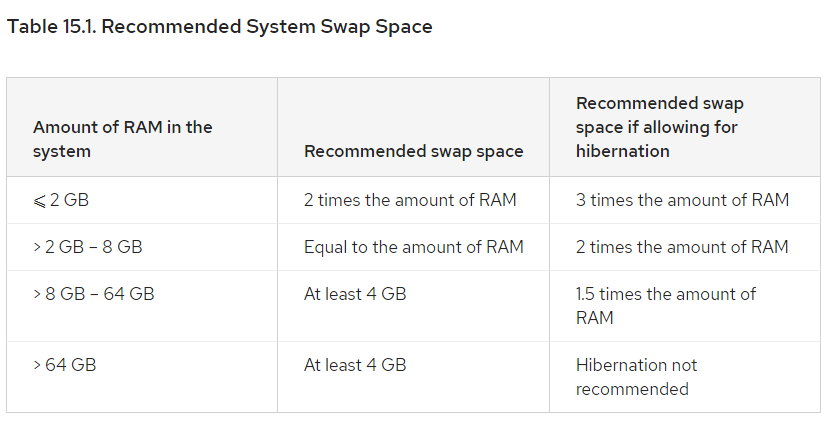Click 'At least 4 GB' in the > 64 GB row
Image resolution: width=831 pixels, height=424 pixels.
tap(355, 365)
